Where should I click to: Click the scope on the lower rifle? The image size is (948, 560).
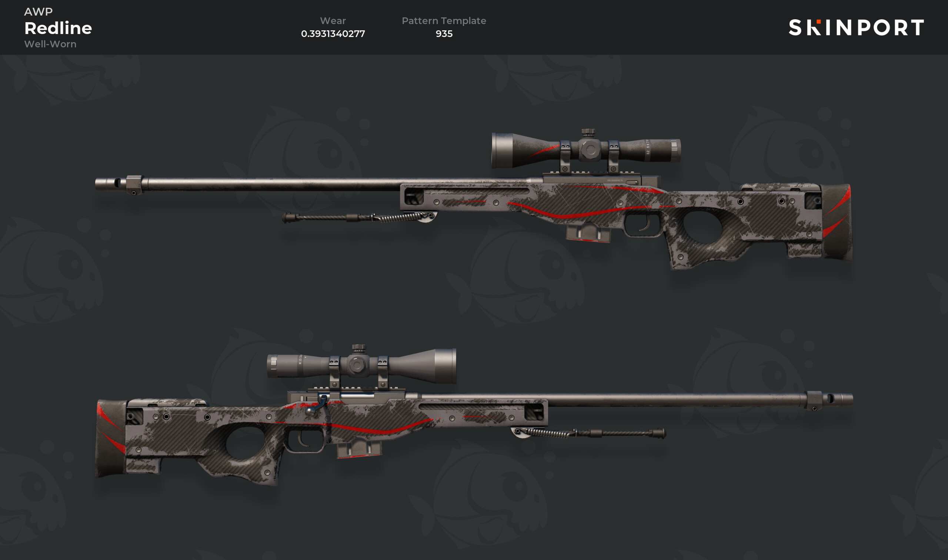coord(361,366)
